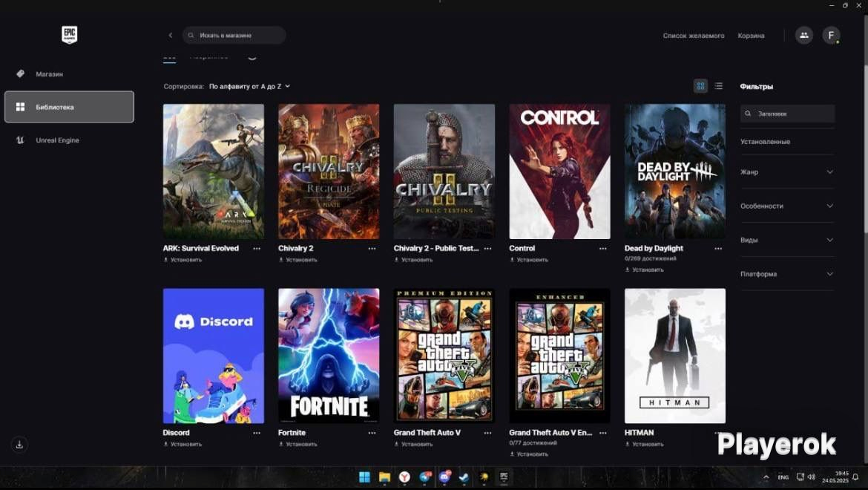This screenshot has height=490, width=868.
Task: Open Grand Theft Auto V Enhanced cover
Action: (x=559, y=356)
